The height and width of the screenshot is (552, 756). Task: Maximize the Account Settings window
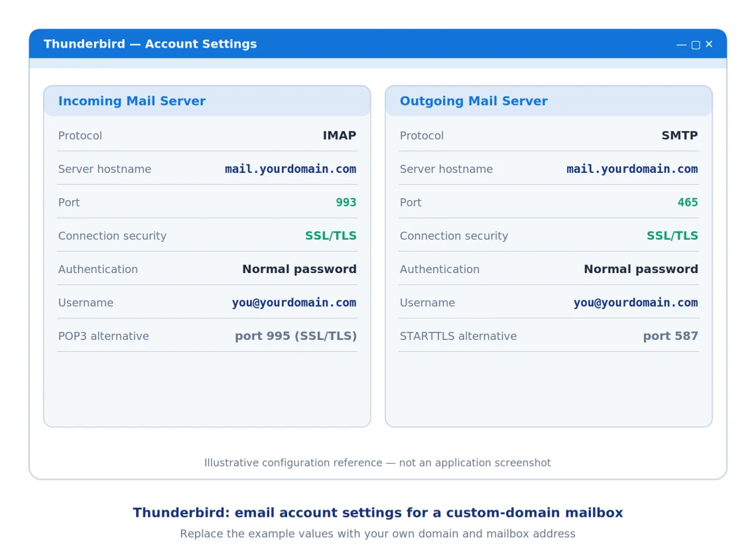696,45
